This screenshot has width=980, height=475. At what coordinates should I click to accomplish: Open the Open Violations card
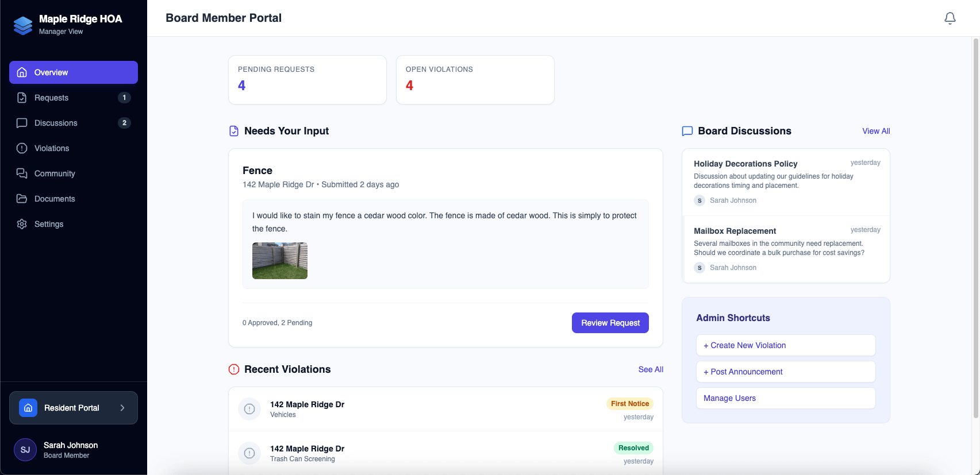475,80
